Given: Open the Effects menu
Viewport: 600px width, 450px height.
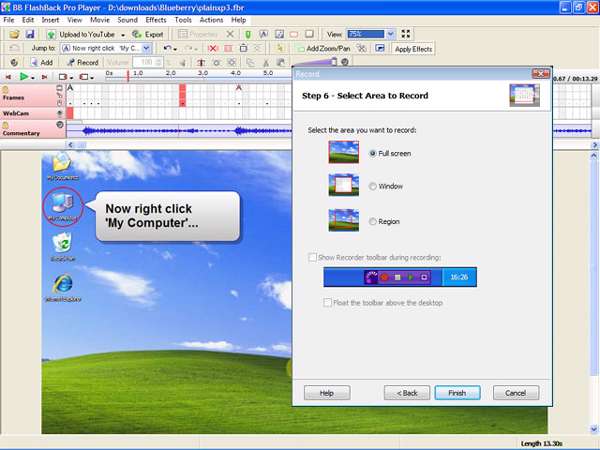Looking at the screenshot, I should pyautogui.click(x=156, y=20).
